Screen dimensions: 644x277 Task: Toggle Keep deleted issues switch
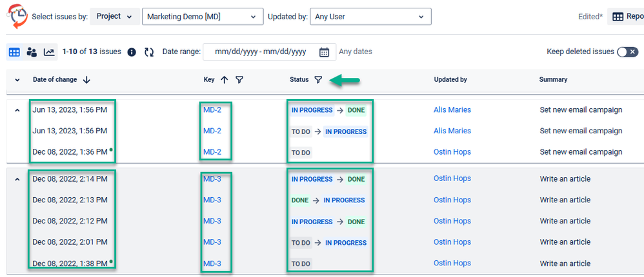[628, 52]
